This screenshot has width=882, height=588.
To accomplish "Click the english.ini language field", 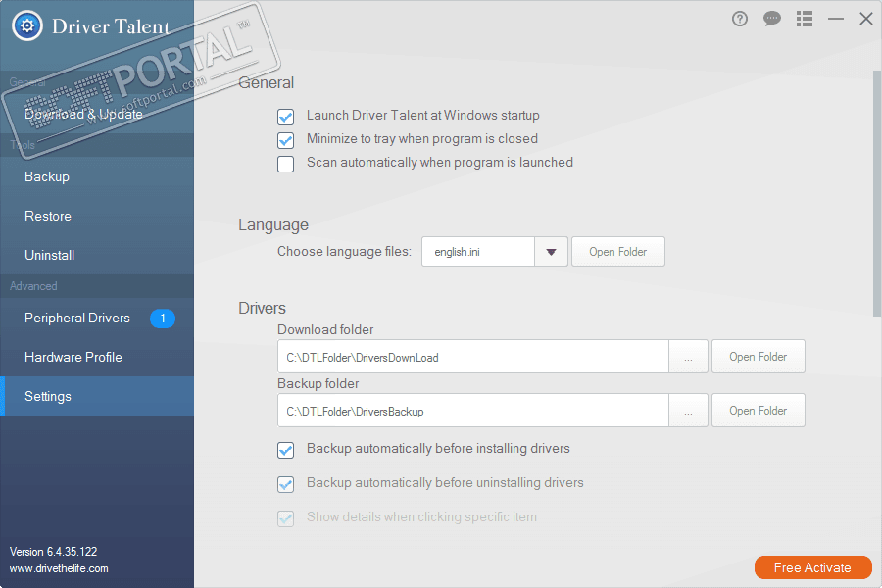I will tap(478, 252).
